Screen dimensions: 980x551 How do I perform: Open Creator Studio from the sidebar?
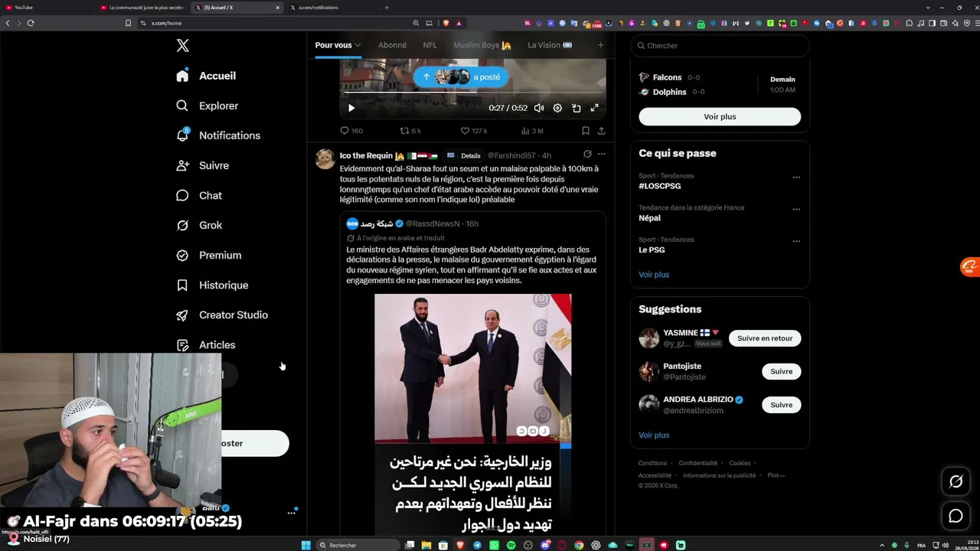click(x=222, y=315)
